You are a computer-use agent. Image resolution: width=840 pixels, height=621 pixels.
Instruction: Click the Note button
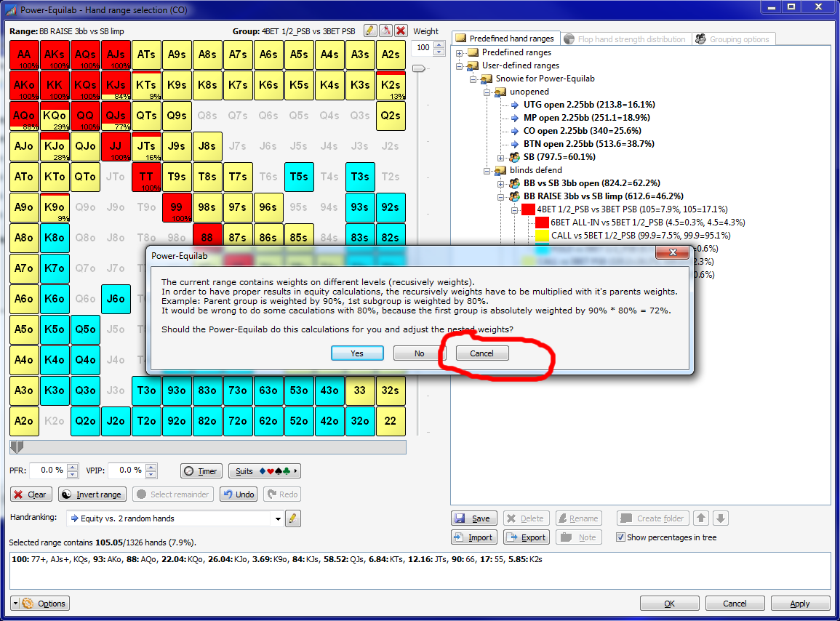579,537
